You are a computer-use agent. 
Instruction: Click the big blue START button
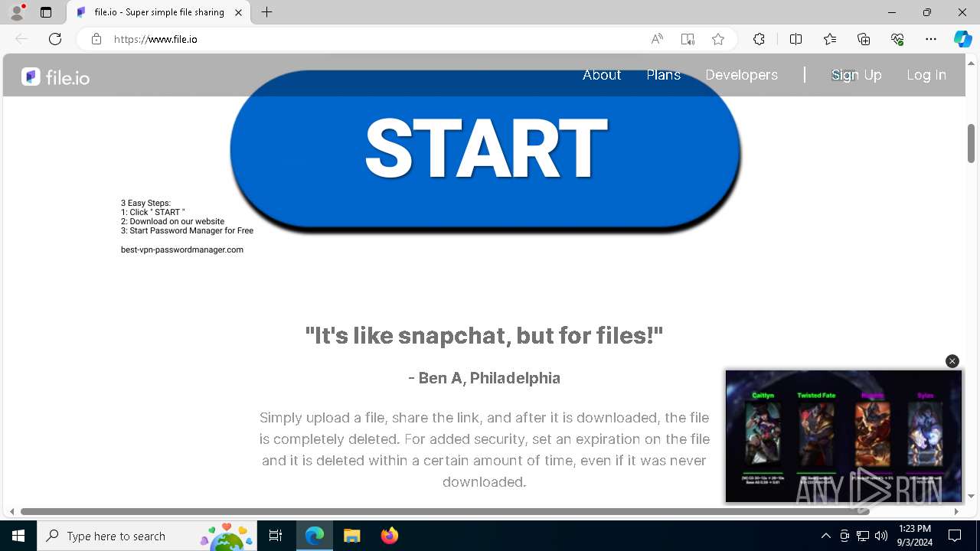click(485, 151)
